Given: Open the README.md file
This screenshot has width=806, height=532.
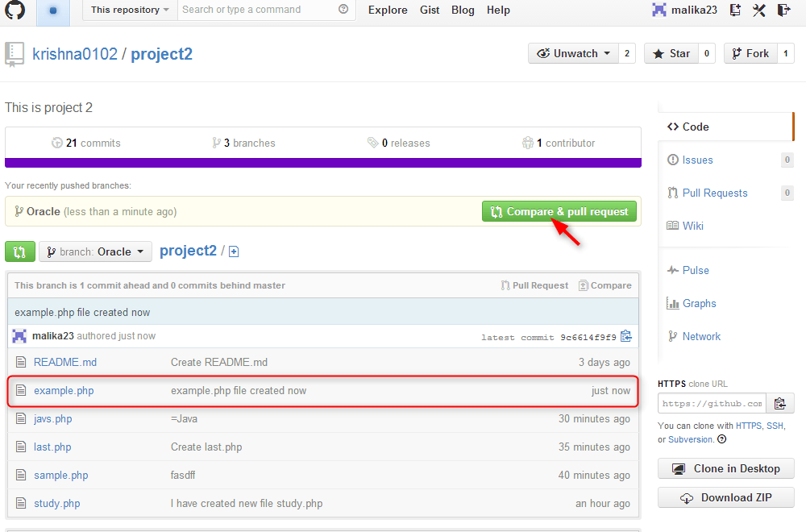Looking at the screenshot, I should pos(65,363).
